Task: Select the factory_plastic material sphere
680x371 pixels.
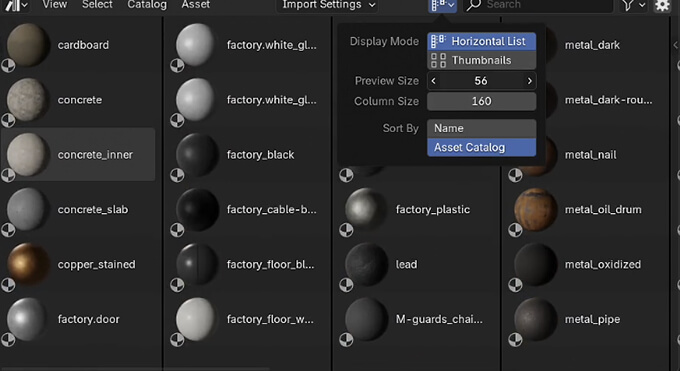Action: pos(366,210)
